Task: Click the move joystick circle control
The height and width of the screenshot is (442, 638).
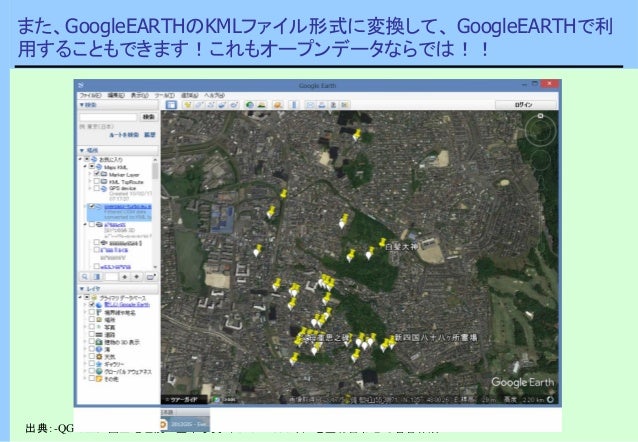Action: click(x=540, y=160)
